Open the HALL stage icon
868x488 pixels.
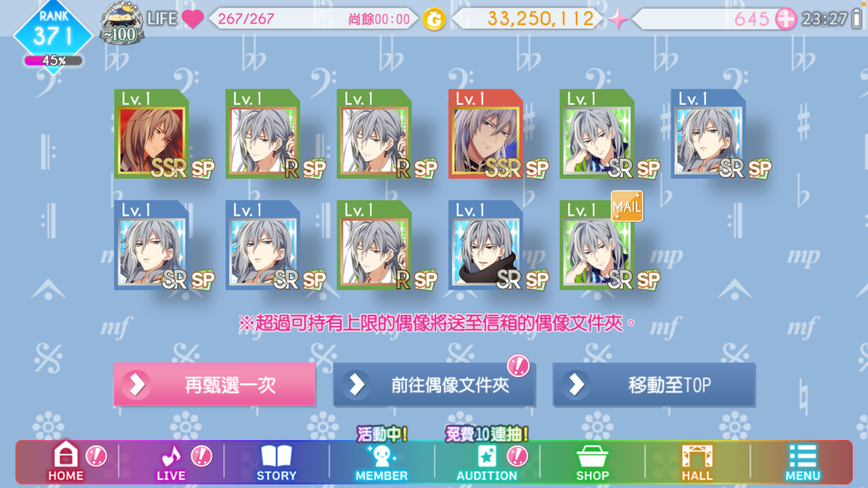tap(697, 463)
